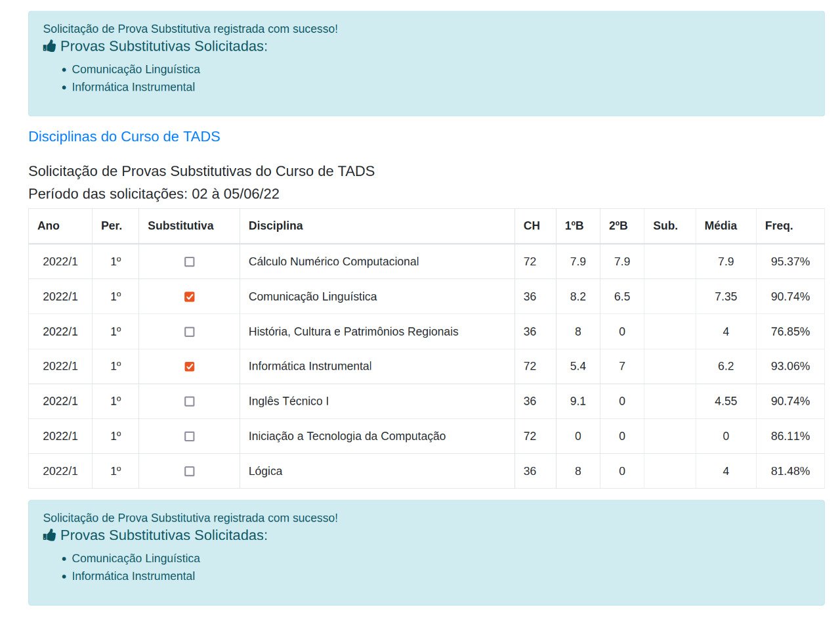840x620 pixels.
Task: Click Informática Instrumental in bottom alert list
Action: point(133,576)
